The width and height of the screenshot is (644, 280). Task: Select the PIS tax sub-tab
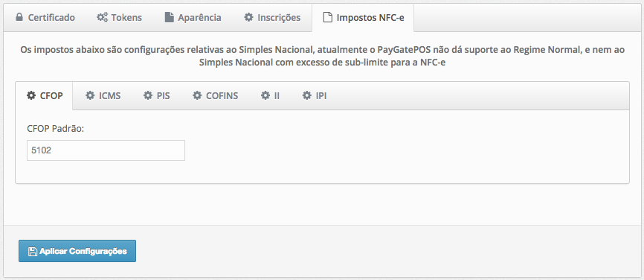(156, 96)
